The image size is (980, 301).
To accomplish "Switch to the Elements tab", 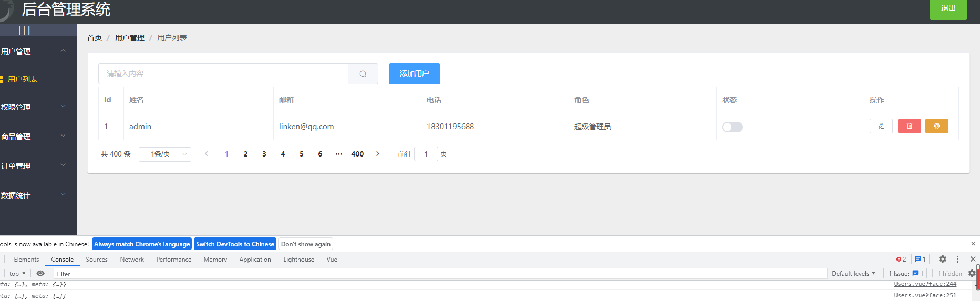I will 26,260.
